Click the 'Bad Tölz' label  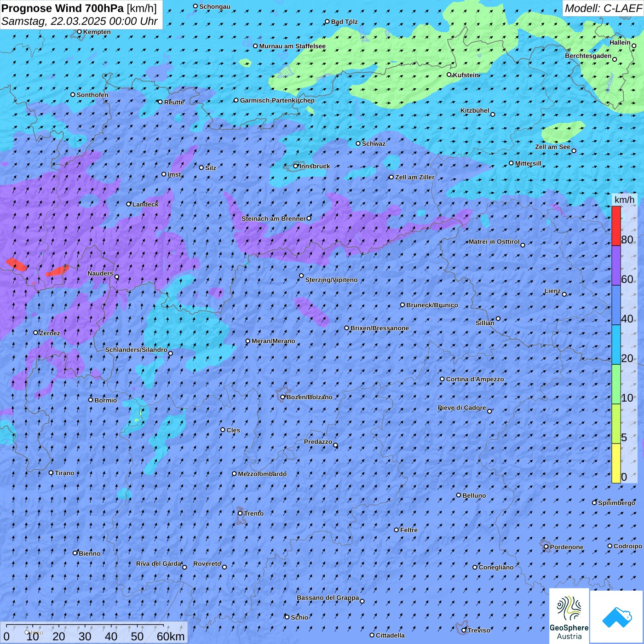[345, 22]
